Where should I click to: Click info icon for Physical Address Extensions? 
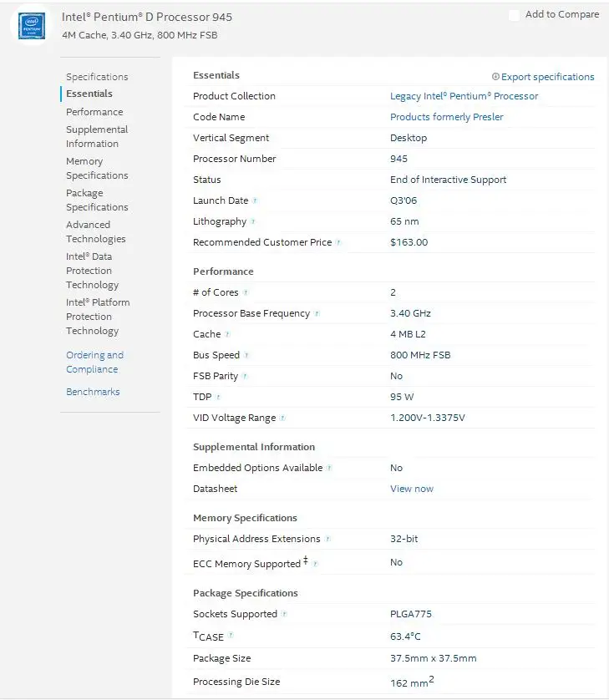tap(327, 539)
